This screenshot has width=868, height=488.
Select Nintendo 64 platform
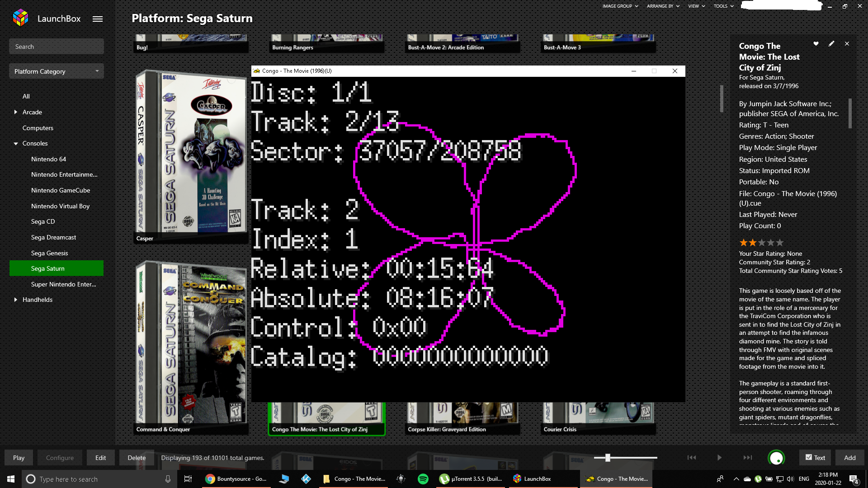coord(48,159)
